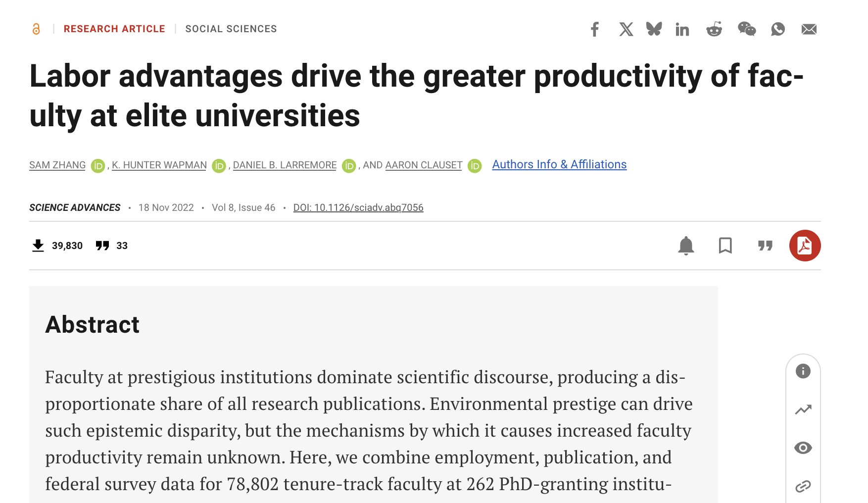Share article on Bluesky

tap(654, 29)
